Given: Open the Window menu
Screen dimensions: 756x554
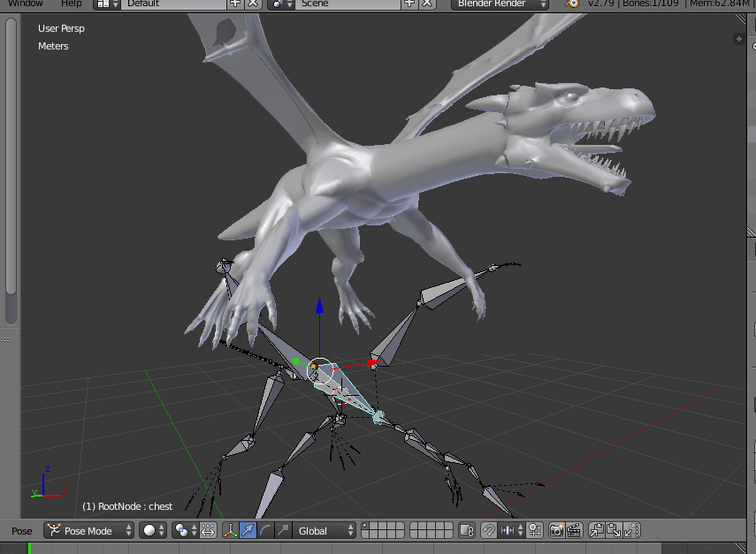Looking at the screenshot, I should point(25,4).
